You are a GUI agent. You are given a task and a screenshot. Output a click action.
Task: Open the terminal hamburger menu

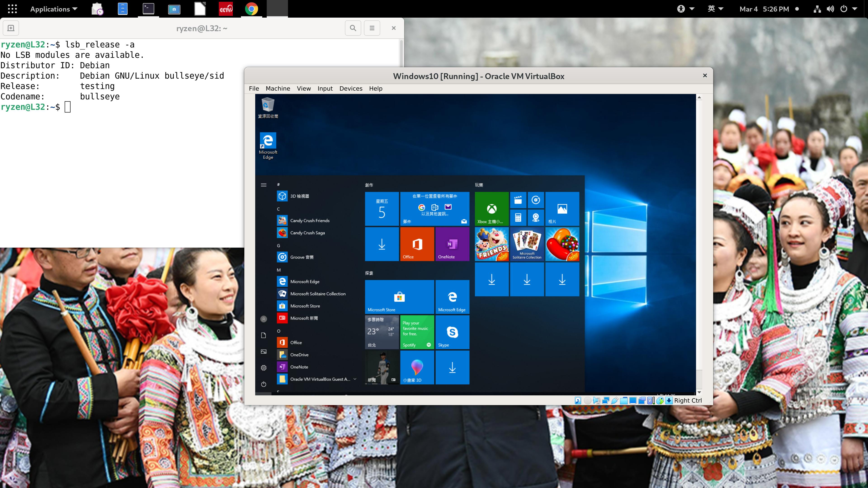tap(372, 28)
